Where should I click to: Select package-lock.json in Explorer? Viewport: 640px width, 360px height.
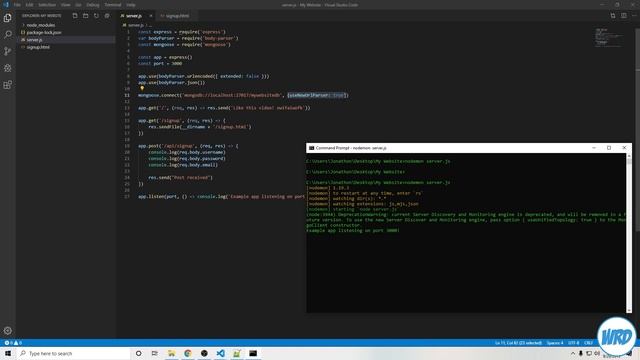click(44, 33)
